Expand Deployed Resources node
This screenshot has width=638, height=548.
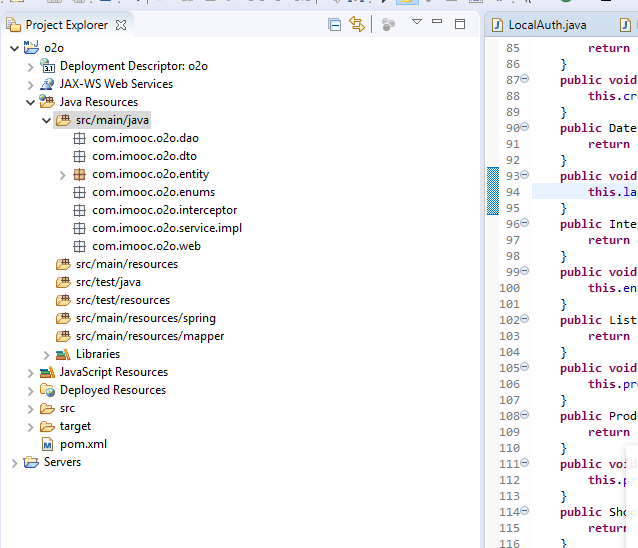coord(31,391)
